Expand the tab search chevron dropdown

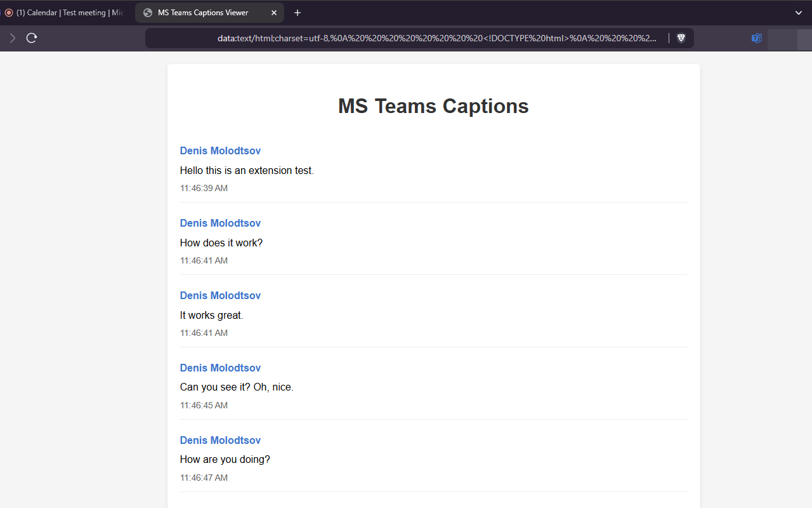tap(799, 13)
